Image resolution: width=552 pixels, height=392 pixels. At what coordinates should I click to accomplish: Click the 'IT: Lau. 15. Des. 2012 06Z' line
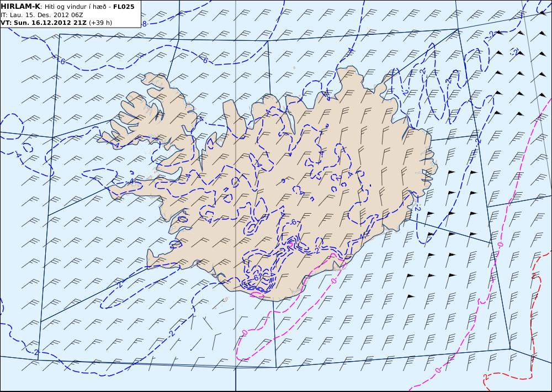pos(42,15)
